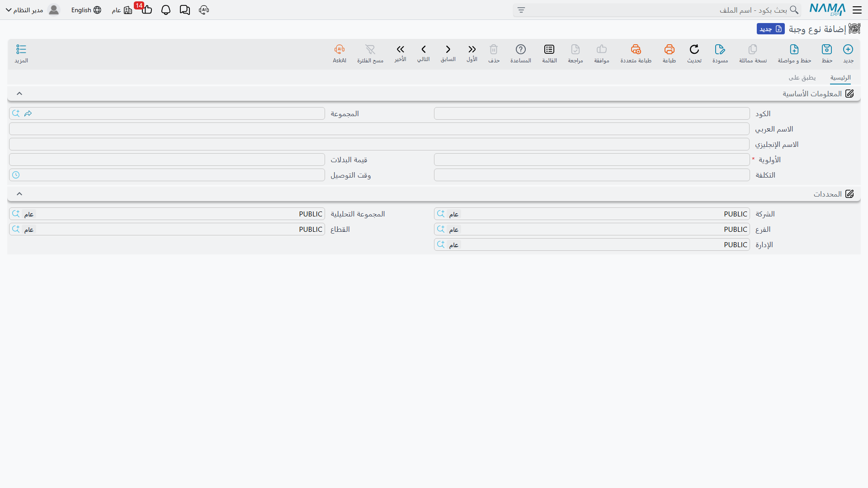Click the NAMA ERP logo
Image resolution: width=868 pixels, height=488 pixels.
[x=827, y=9]
